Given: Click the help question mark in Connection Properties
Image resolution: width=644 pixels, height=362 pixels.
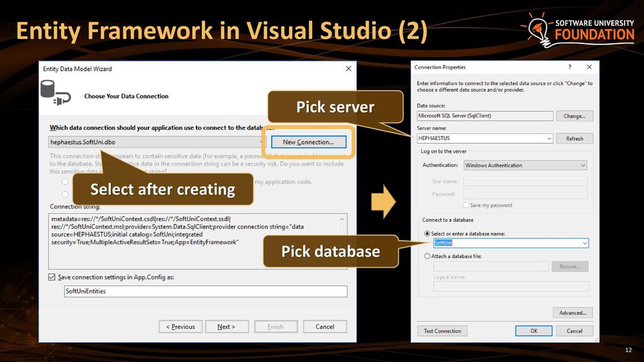Looking at the screenshot, I should [x=570, y=67].
